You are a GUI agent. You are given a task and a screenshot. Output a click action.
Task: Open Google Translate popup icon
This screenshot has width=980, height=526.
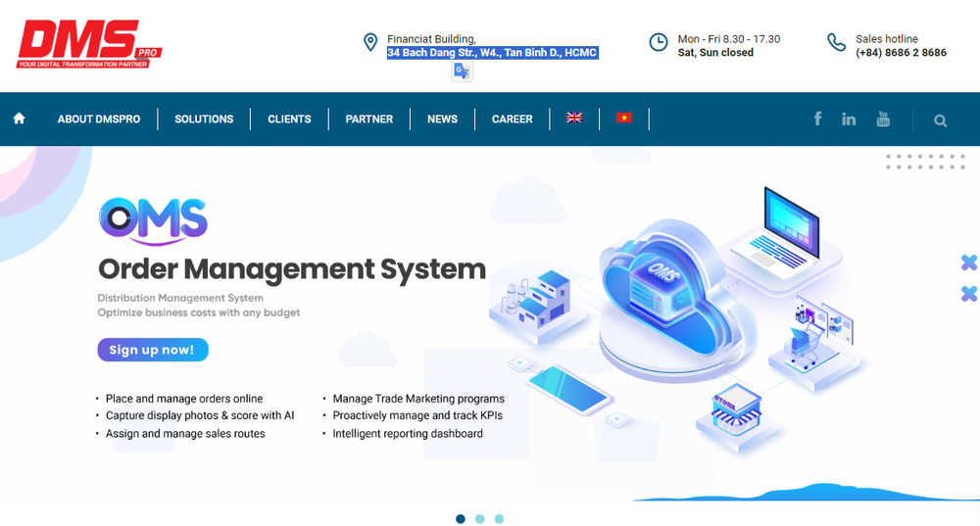point(462,72)
